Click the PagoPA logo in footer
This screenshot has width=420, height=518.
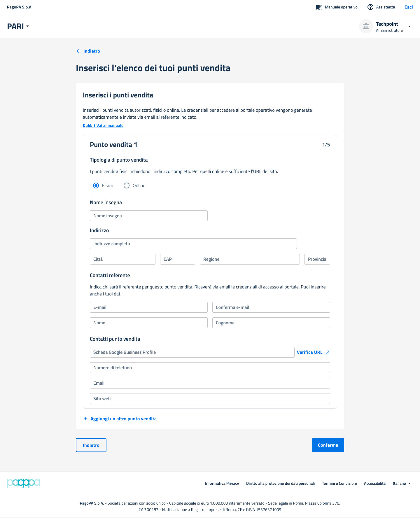pos(23,483)
